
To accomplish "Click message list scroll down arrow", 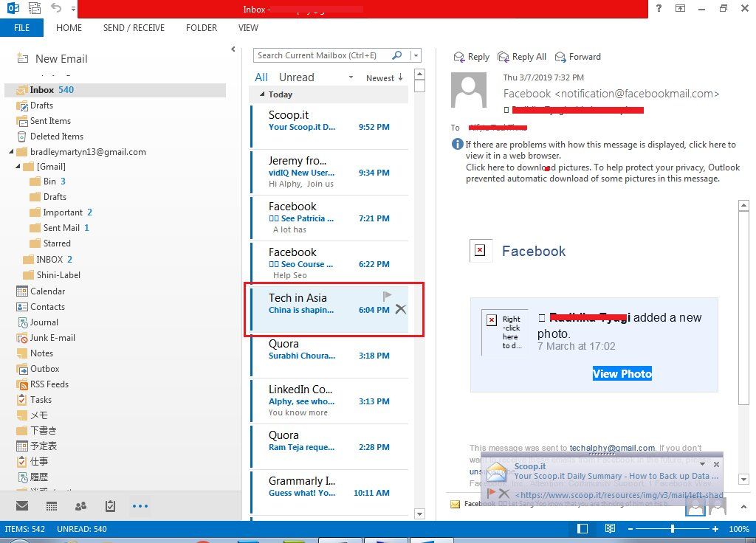I will pyautogui.click(x=419, y=514).
